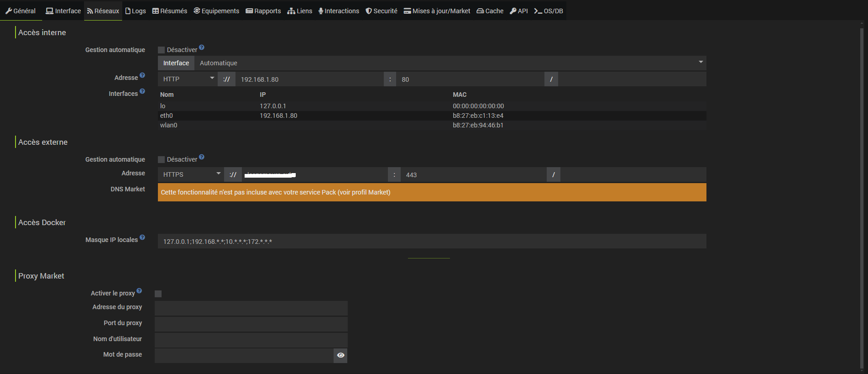Screen dimensions: 868x374
Task: Click help icon beside Interfaces label
Action: pyautogui.click(x=142, y=91)
